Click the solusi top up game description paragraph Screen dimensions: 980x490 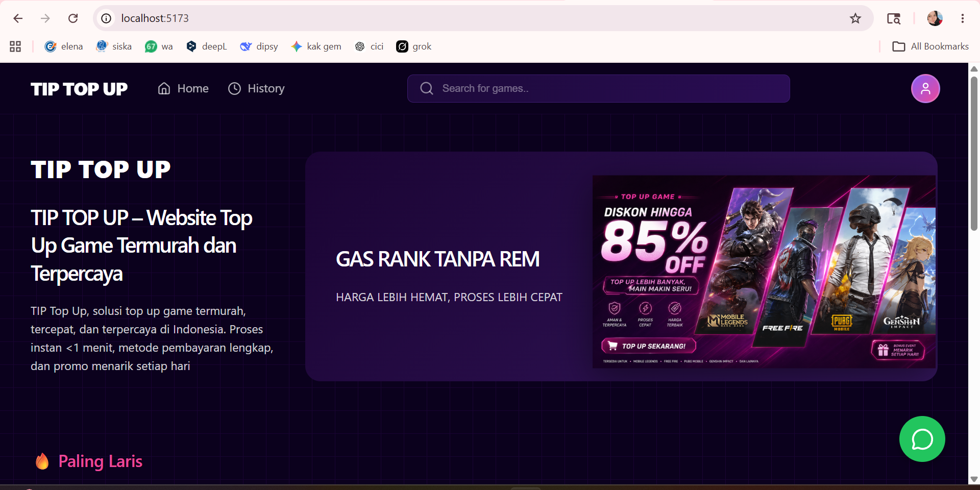152,338
